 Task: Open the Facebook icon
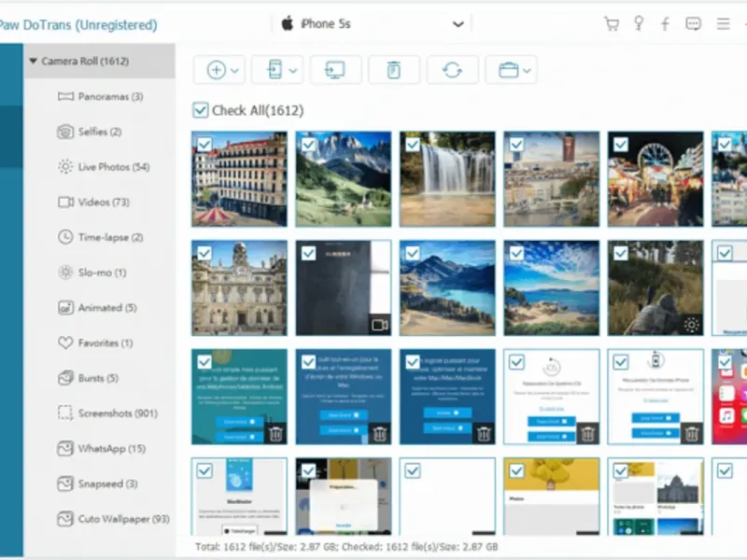665,24
